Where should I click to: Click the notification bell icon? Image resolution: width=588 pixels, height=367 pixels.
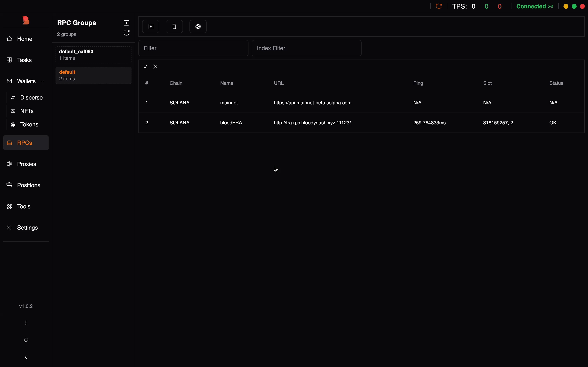pyautogui.click(x=439, y=6)
